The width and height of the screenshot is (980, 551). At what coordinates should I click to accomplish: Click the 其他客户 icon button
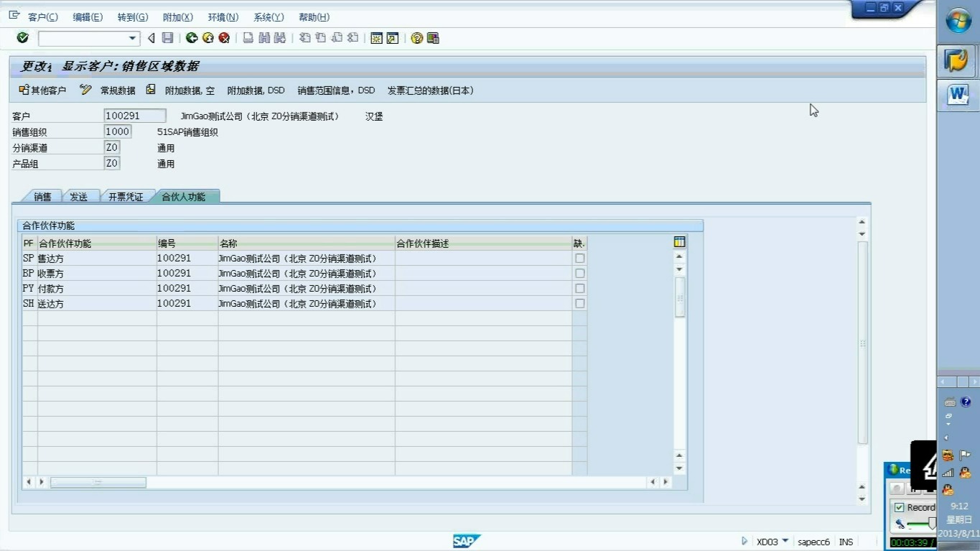click(42, 91)
